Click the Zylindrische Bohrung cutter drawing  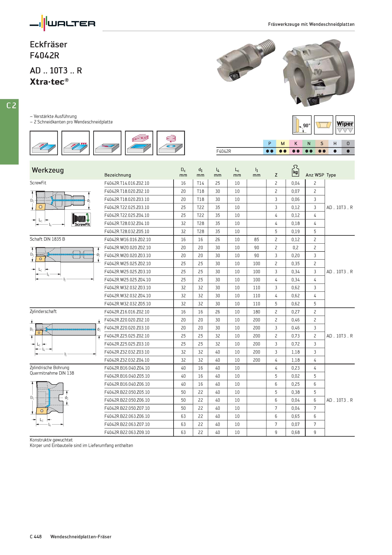point(49,404)
